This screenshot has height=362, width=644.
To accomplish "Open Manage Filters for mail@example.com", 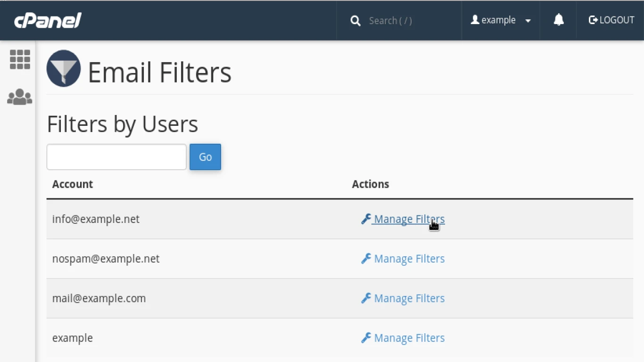I will tap(409, 298).
